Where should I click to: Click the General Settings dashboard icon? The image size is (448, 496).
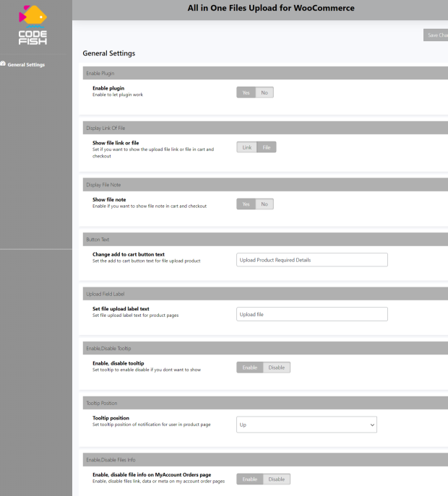[3, 64]
